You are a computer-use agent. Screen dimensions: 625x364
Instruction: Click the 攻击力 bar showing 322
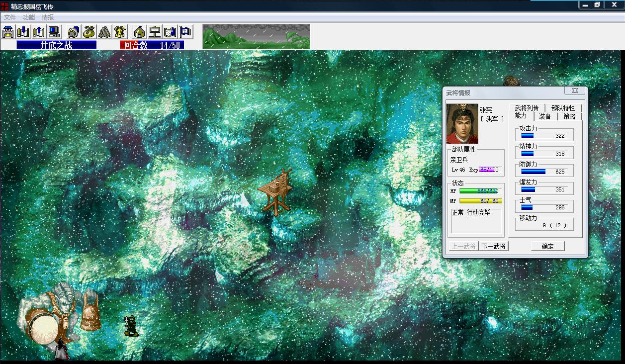coord(543,135)
